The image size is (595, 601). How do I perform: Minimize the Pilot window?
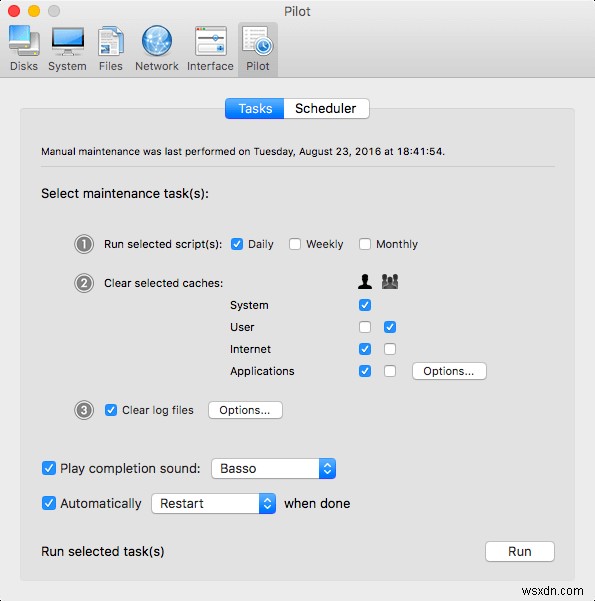point(34,11)
